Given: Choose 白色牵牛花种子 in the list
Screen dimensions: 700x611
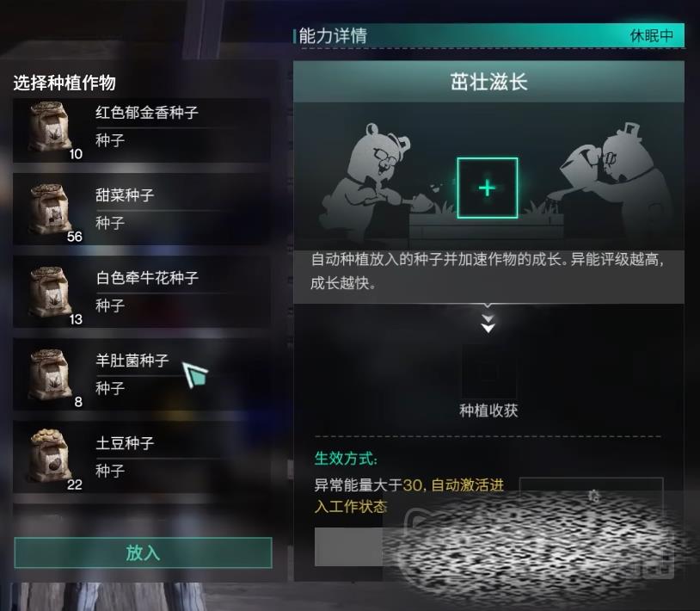Looking at the screenshot, I should click(x=142, y=293).
